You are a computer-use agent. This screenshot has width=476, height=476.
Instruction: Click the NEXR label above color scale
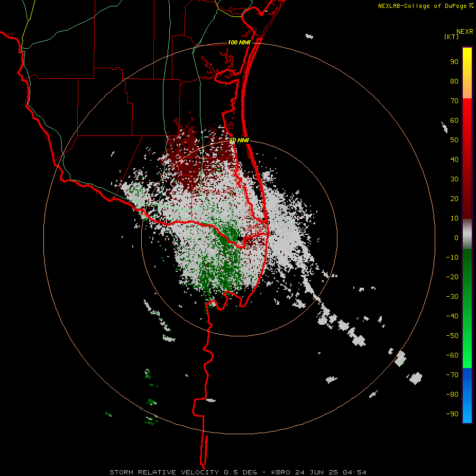(465, 32)
